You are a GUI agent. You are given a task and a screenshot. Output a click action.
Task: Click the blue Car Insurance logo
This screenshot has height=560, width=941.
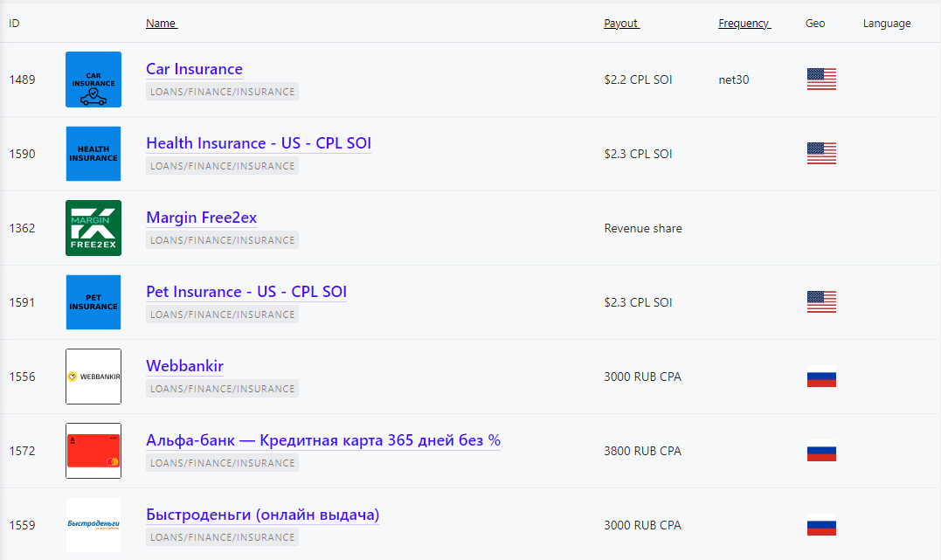point(93,80)
